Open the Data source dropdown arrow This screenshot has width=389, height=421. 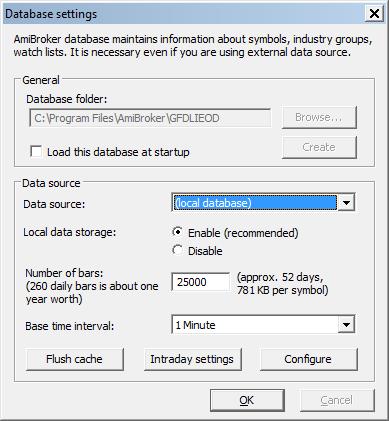346,203
